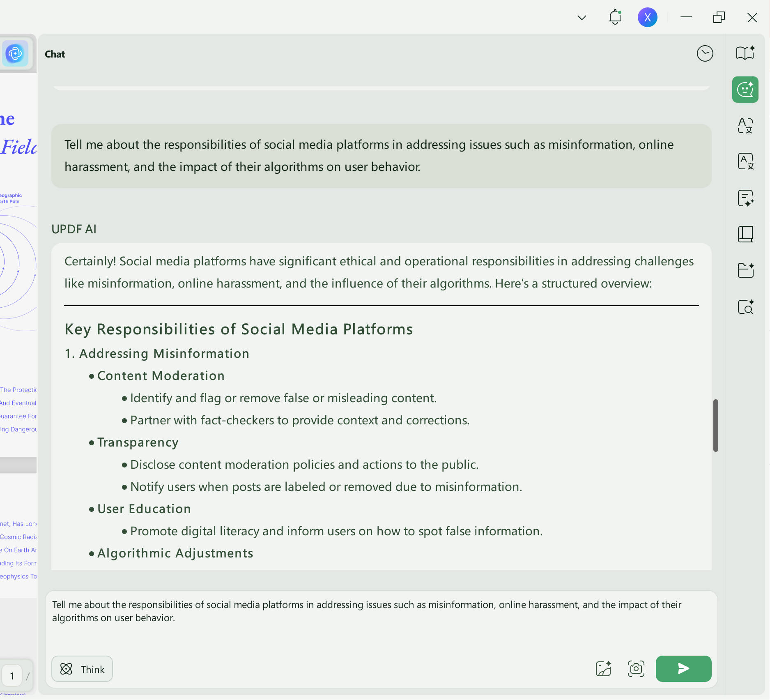This screenshot has width=770, height=700.
Task: Click 'Partner with fact-checkers' bullet text
Action: click(x=300, y=420)
